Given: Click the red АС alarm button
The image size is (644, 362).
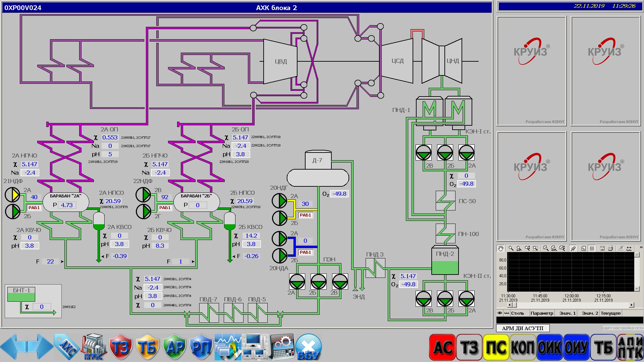Looking at the screenshot, I should (442, 347).
